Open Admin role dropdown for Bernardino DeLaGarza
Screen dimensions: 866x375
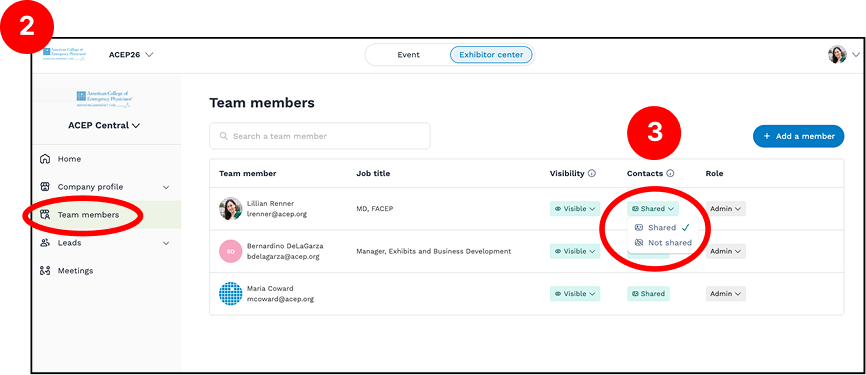[x=726, y=251]
